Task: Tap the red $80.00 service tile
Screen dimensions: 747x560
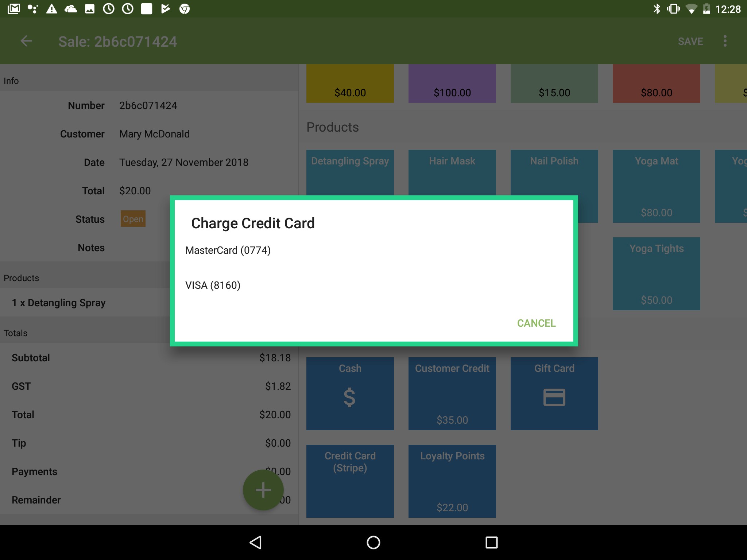Action: pos(656,83)
